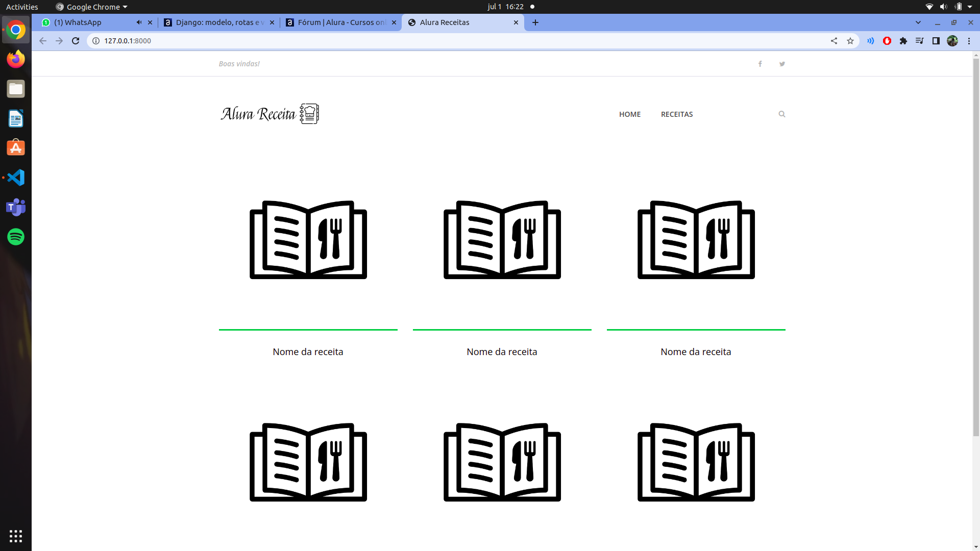980x551 pixels.
Task: Expand the tab search dropdown
Action: [x=918, y=22]
